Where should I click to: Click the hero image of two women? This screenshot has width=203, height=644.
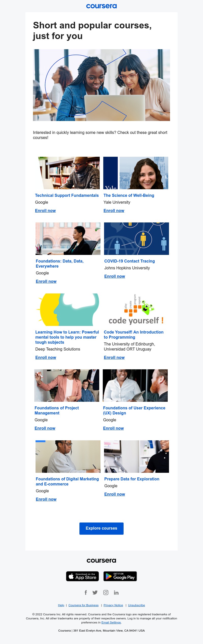click(x=101, y=85)
